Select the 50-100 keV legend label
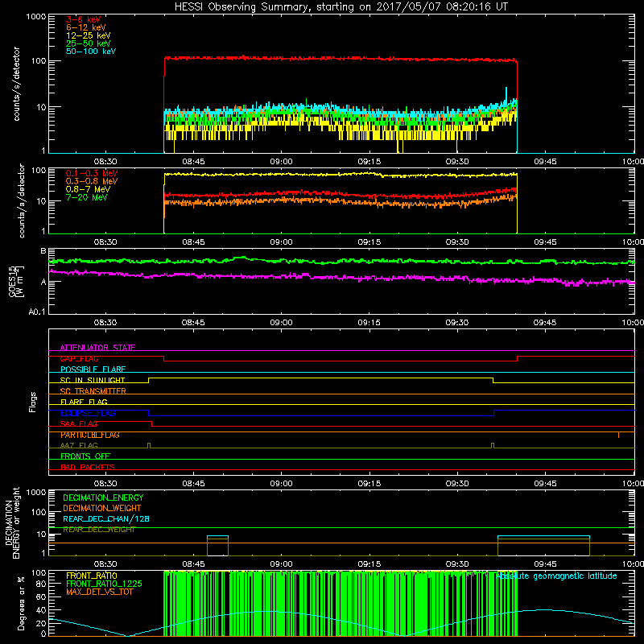The height and width of the screenshot is (644, 644). 91,52
